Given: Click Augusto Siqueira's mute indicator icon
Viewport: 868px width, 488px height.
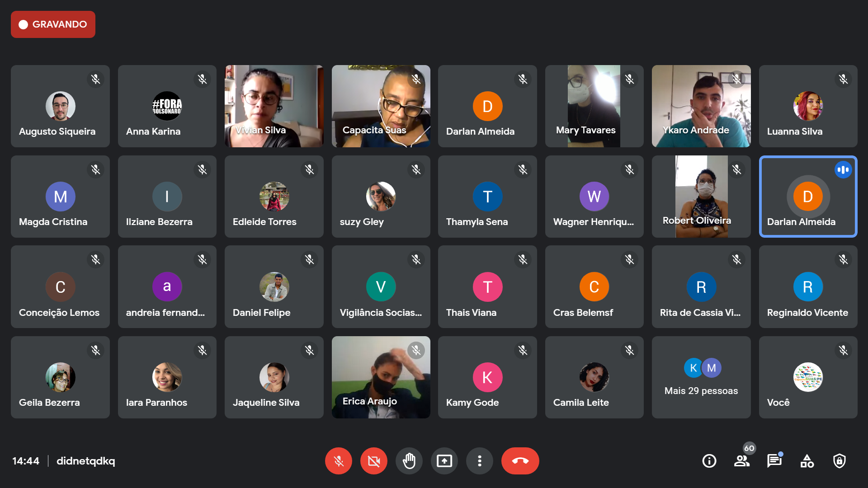Looking at the screenshot, I should tap(95, 80).
